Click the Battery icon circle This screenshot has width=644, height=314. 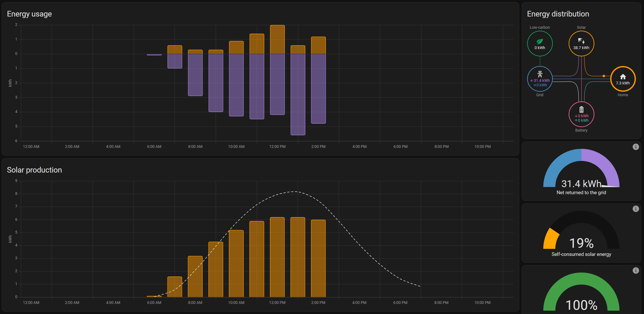(581, 114)
